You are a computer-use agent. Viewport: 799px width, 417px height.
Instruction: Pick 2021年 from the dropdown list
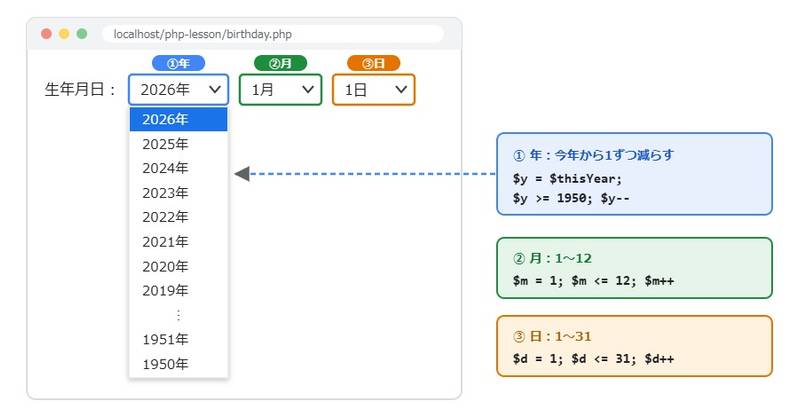click(178, 242)
